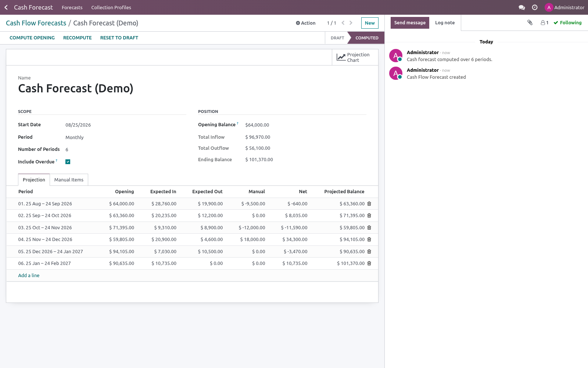Viewport: 588px width, 368px height.
Task: Delete the 25 Sep – 24 Oct 2026 row
Action: (369, 216)
